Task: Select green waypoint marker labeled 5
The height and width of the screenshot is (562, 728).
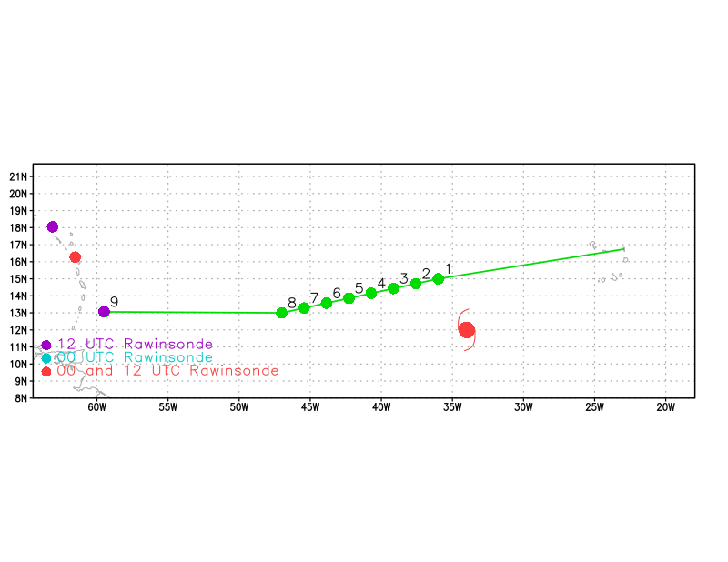Action: point(349,298)
